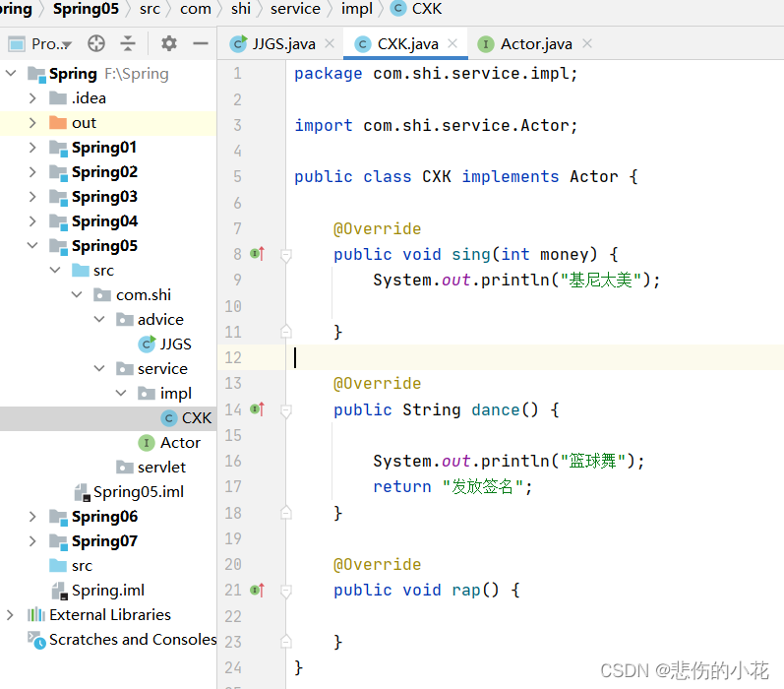The height and width of the screenshot is (689, 784).
Task: Click the @Override annotation on line 20
Action: click(377, 564)
